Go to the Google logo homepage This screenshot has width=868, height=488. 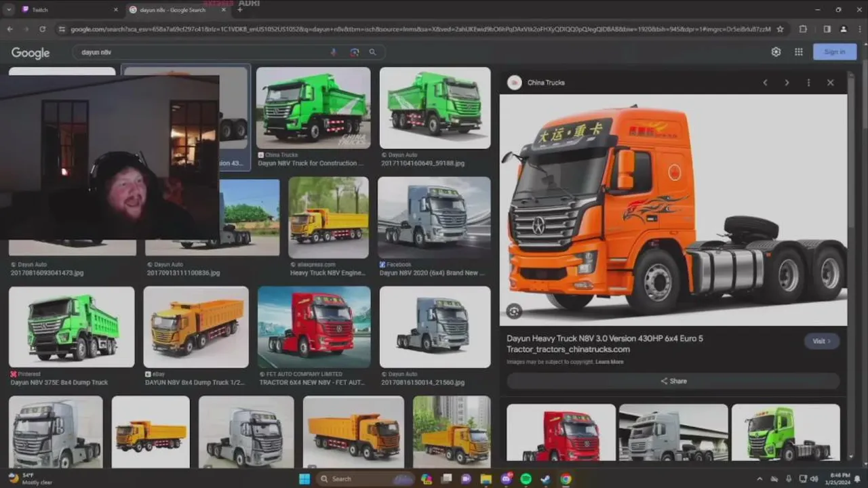tap(31, 53)
